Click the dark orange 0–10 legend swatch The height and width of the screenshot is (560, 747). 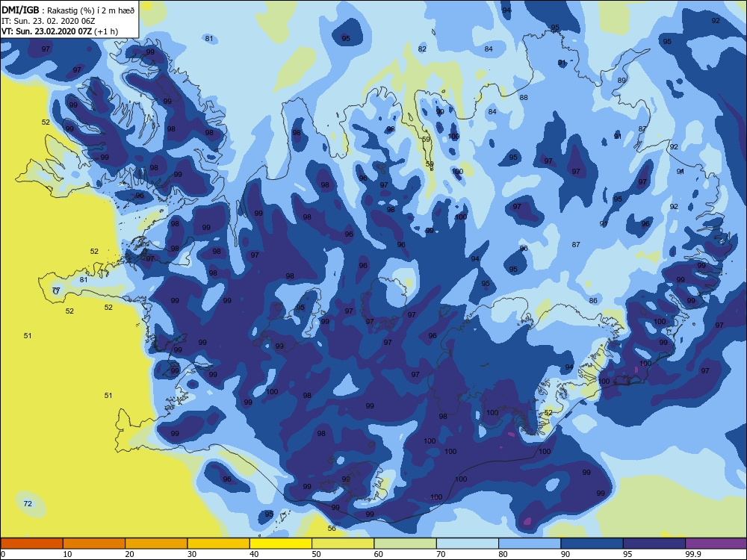32,544
